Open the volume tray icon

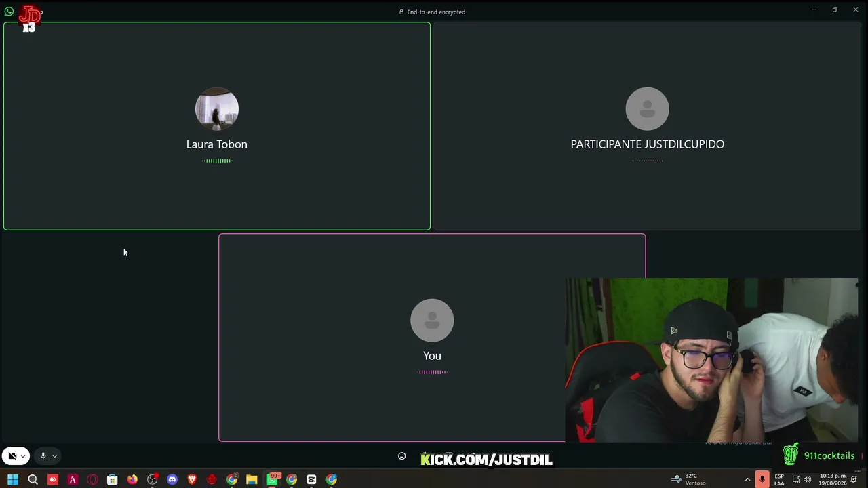click(x=807, y=479)
